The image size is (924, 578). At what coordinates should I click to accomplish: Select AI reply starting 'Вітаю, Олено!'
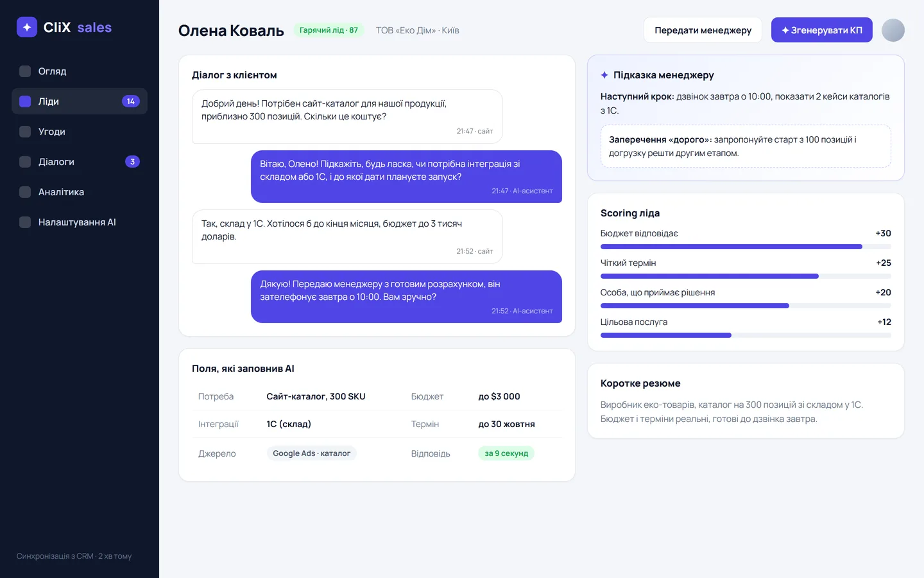[x=406, y=177]
